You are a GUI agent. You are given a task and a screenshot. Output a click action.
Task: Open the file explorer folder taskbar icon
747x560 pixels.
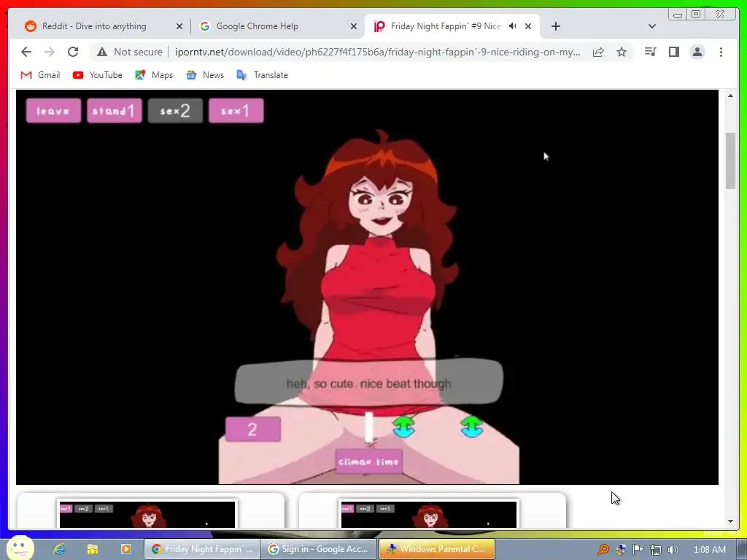point(92,549)
